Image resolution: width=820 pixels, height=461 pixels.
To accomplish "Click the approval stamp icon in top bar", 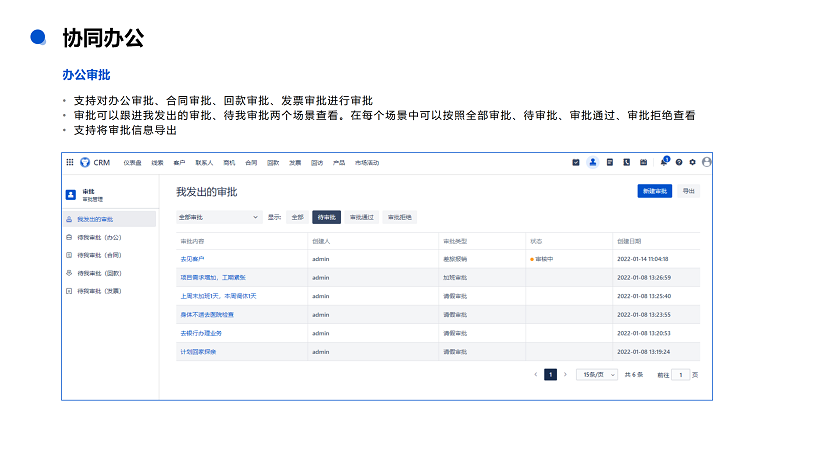I will point(593,163).
